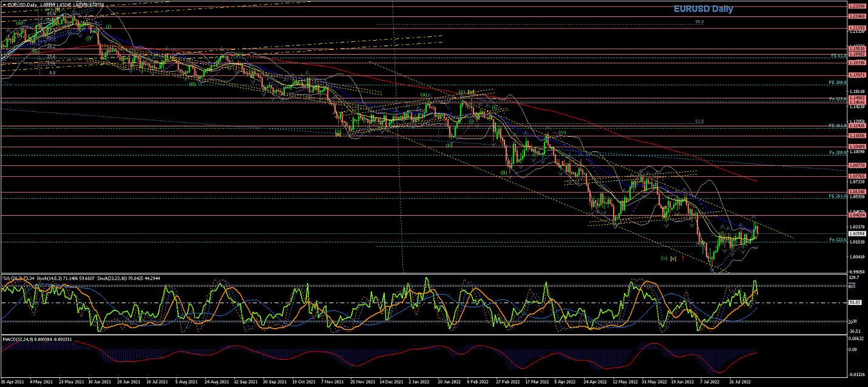Click the 1.11506 price level tag
868x387 pixels.
pyautogui.click(x=856, y=135)
